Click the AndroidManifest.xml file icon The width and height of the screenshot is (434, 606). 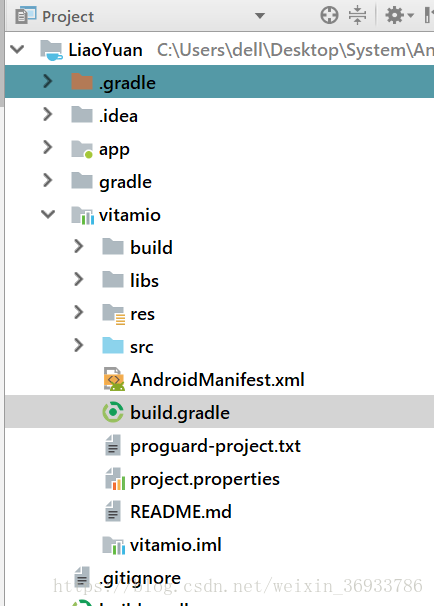tap(114, 379)
